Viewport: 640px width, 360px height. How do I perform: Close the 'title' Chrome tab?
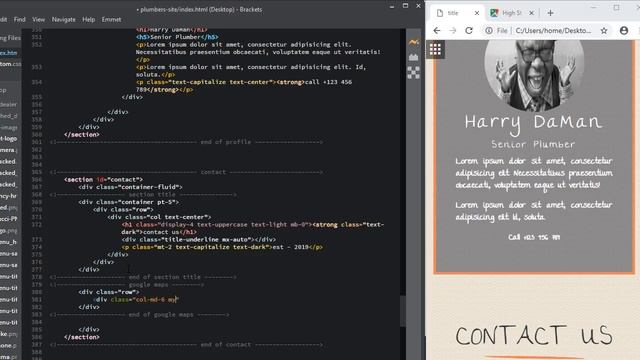click(477, 13)
